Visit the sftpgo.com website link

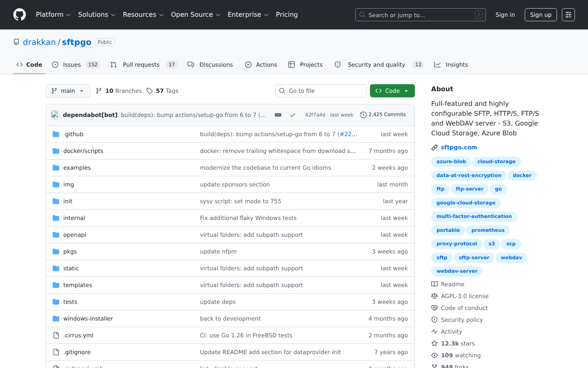(x=459, y=148)
